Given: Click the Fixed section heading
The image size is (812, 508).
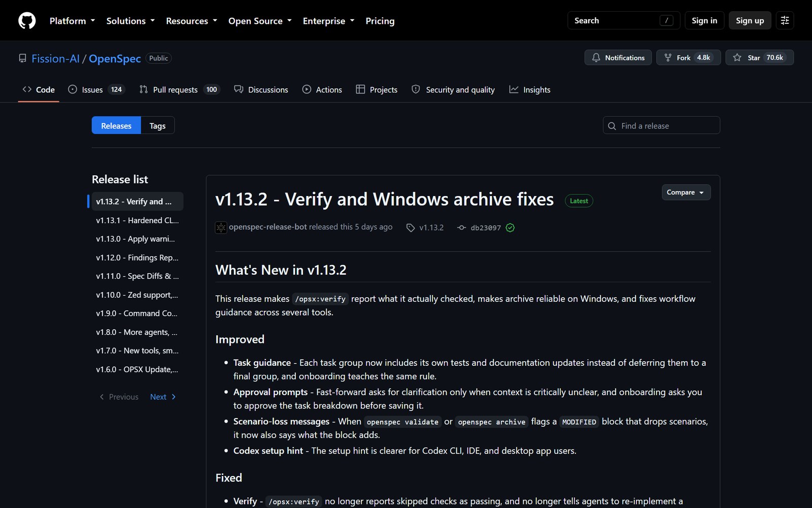Looking at the screenshot, I should (228, 478).
